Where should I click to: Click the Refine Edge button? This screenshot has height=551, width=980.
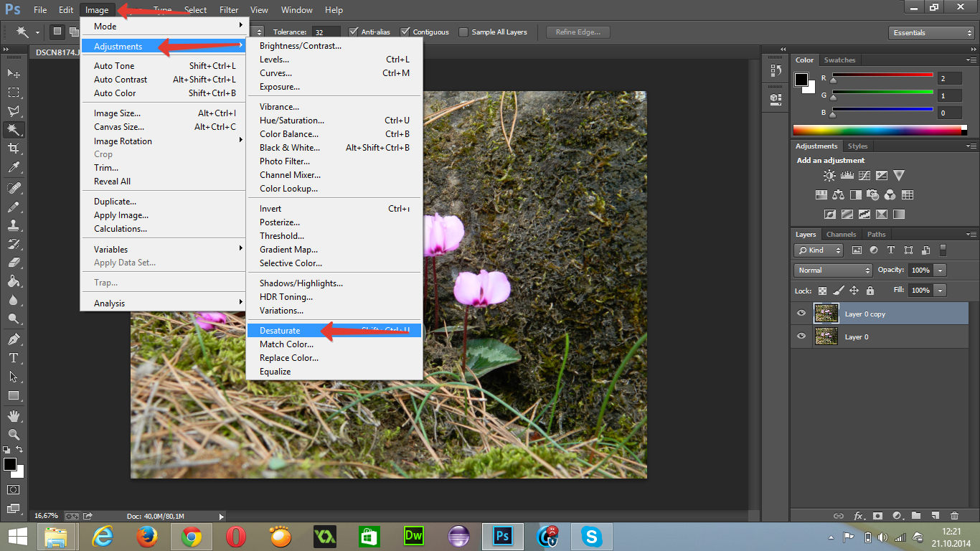click(578, 32)
